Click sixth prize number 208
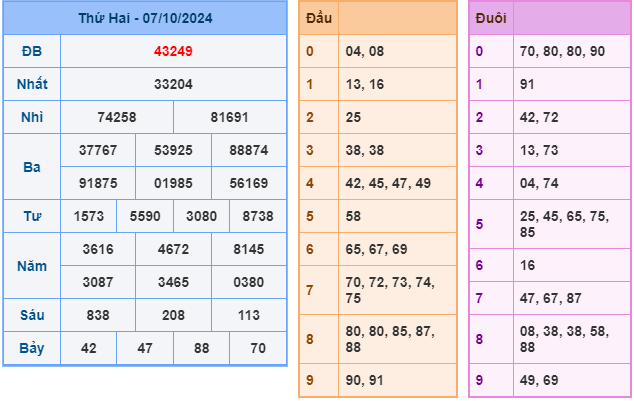 [173, 315]
